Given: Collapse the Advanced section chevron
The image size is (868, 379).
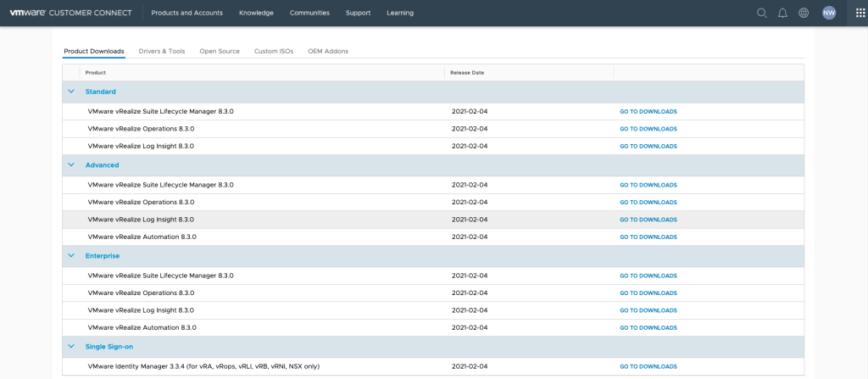Looking at the screenshot, I should [x=71, y=165].
